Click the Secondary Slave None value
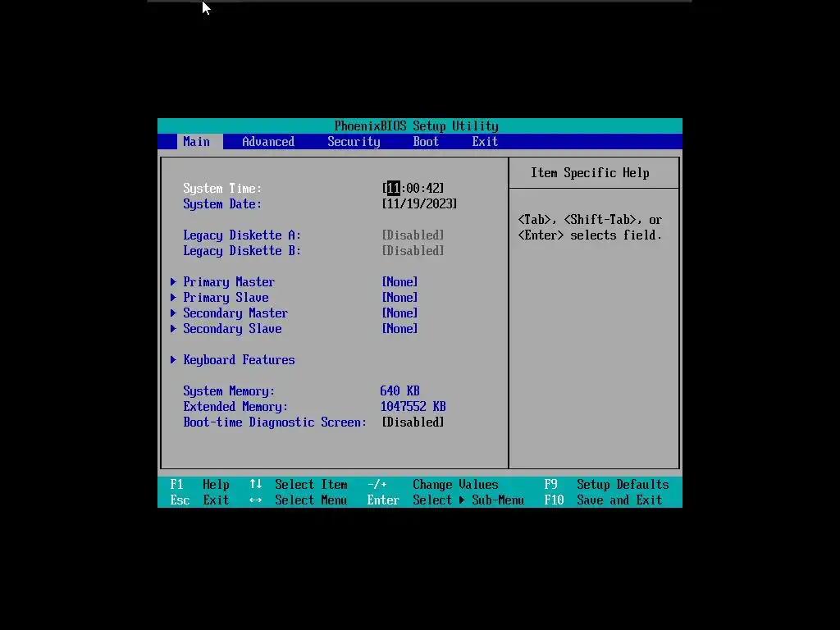Screen dimensions: 840x630 click(x=399, y=328)
